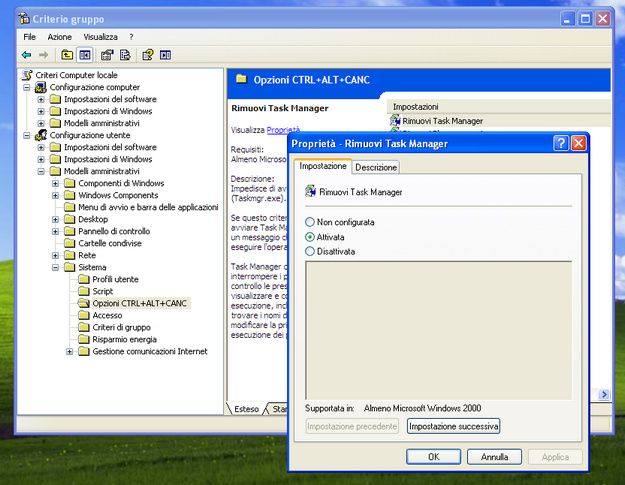Click the right scroll arrow in the settings list
Screen dimensions: 625x485
(604, 395)
